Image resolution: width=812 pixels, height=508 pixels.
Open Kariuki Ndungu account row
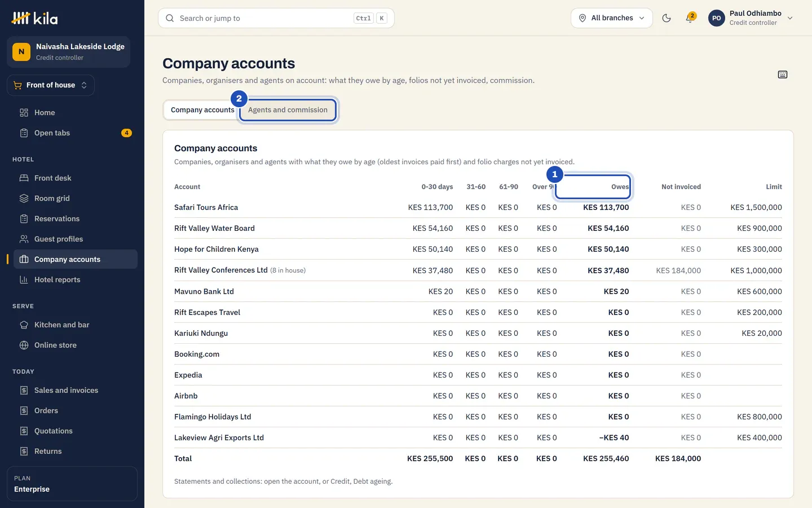pos(478,333)
